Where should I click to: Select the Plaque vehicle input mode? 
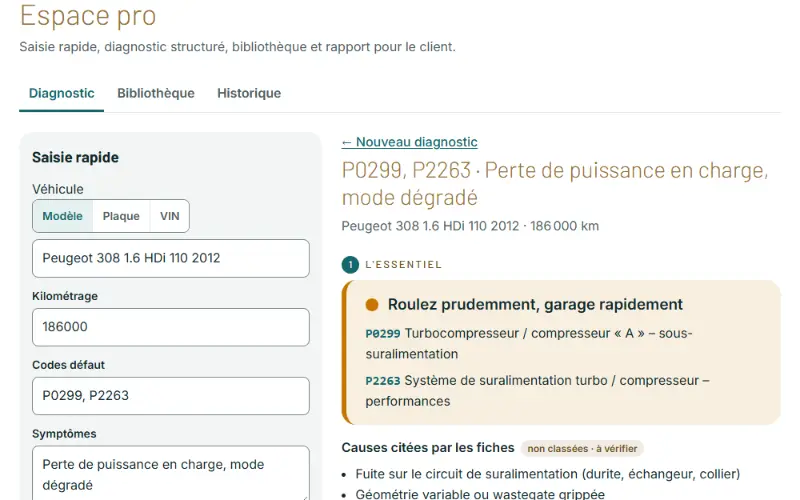[121, 216]
